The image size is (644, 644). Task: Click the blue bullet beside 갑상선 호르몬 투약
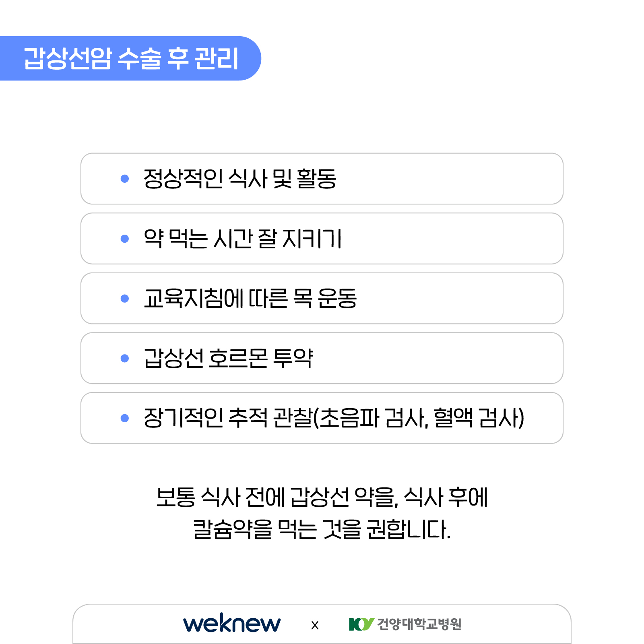pos(125,358)
